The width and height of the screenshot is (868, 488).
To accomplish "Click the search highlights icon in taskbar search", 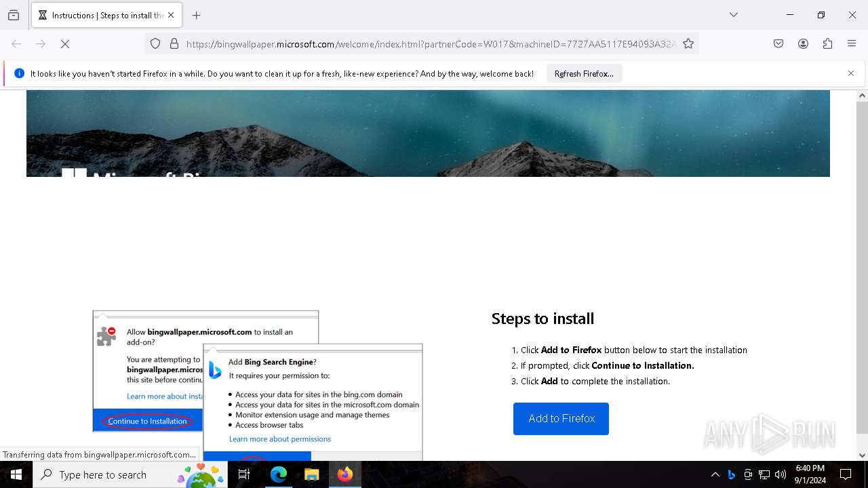I will click(x=201, y=474).
